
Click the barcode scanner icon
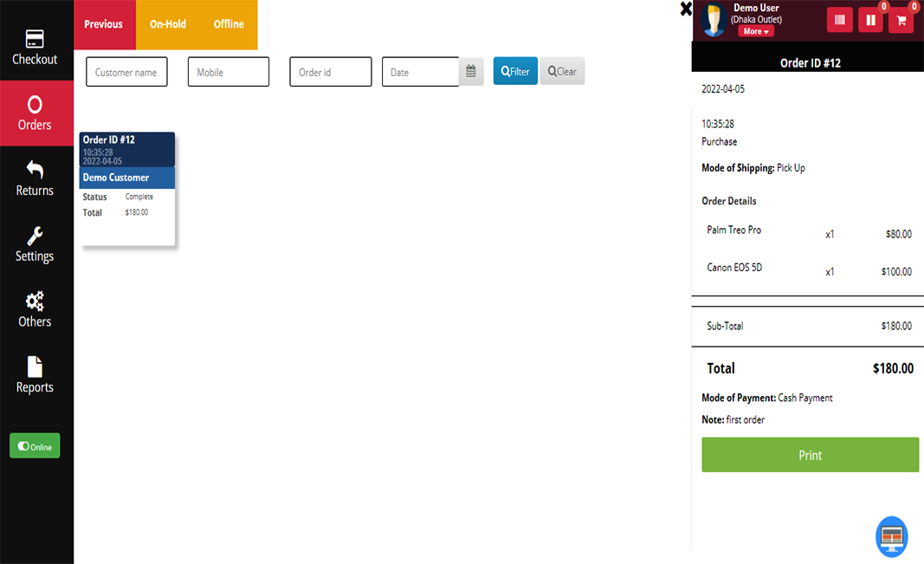pyautogui.click(x=839, y=20)
